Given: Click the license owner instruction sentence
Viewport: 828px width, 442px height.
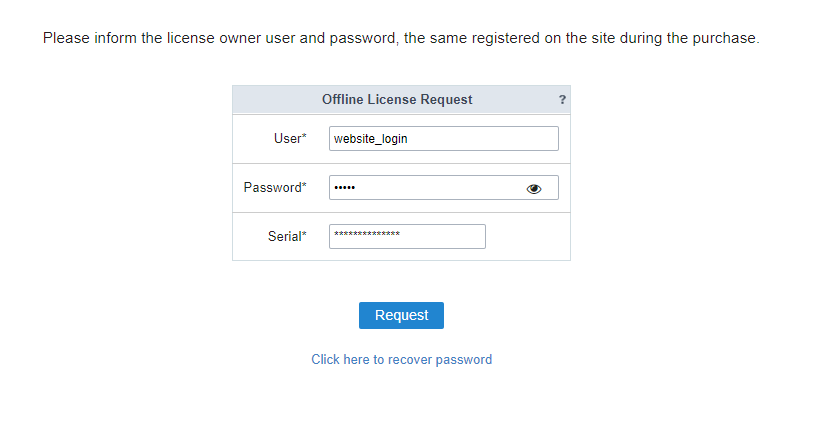Looking at the screenshot, I should pos(401,38).
